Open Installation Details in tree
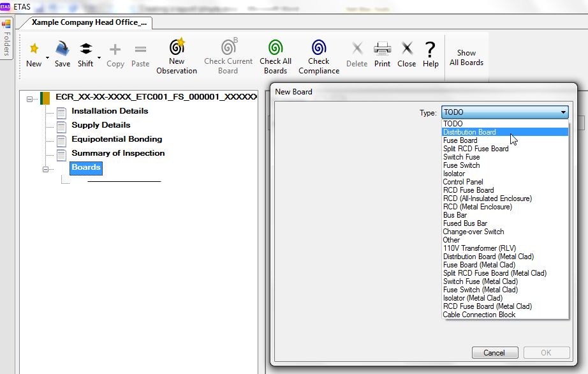The height and width of the screenshot is (374, 588). pyautogui.click(x=110, y=111)
